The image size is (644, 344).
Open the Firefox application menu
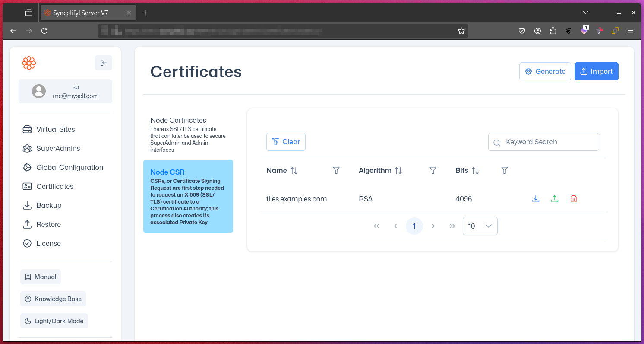click(631, 31)
